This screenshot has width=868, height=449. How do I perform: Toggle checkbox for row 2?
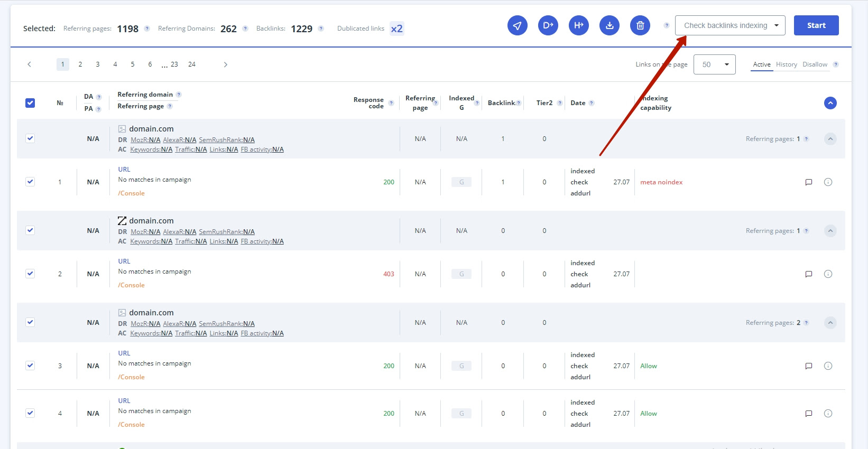[x=30, y=274]
